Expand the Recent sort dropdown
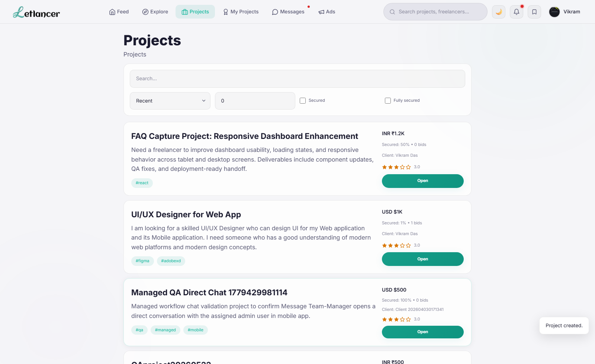 coord(170,101)
